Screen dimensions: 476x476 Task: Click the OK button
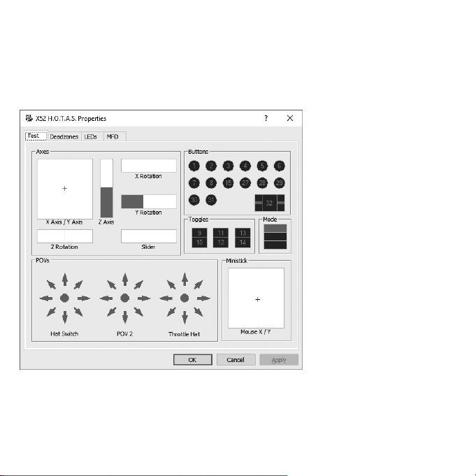click(193, 360)
